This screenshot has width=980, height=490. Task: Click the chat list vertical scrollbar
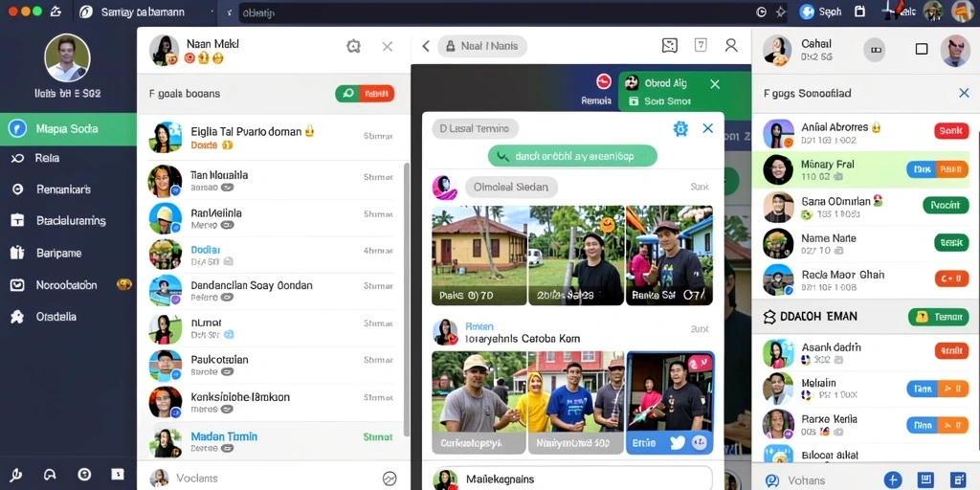pyautogui.click(x=407, y=300)
